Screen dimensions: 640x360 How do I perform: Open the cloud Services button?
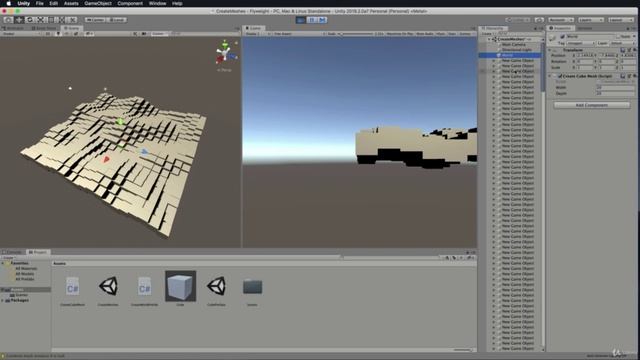coord(539,20)
